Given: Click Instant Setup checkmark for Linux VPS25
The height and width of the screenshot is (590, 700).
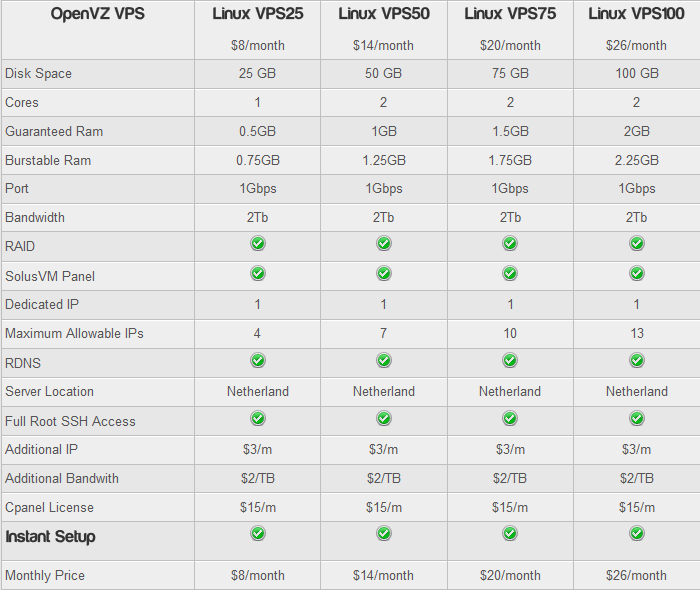Looking at the screenshot, I should tap(258, 533).
